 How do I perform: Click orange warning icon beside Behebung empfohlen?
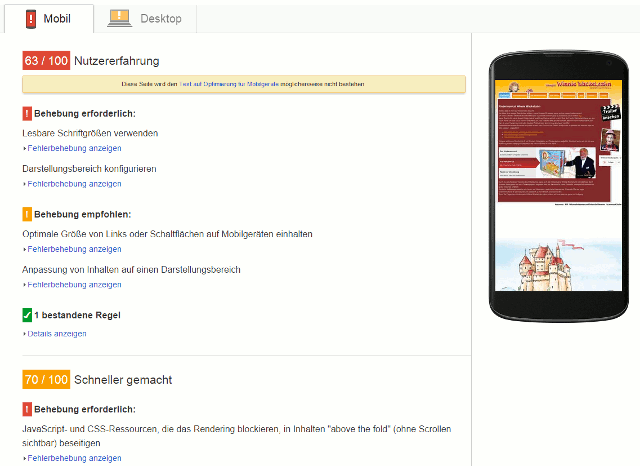(27, 214)
